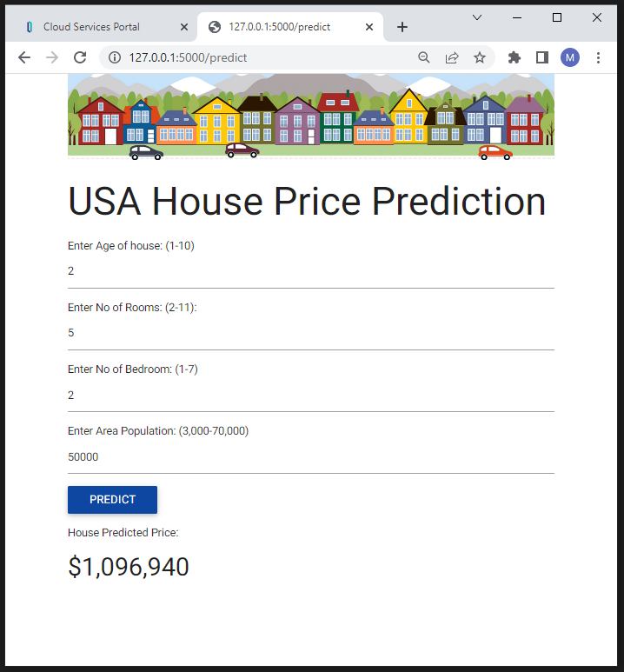Click the browser back arrow
The width and height of the screenshot is (624, 672).
[x=24, y=57]
